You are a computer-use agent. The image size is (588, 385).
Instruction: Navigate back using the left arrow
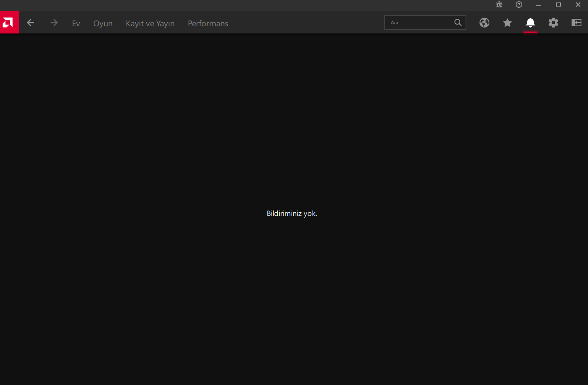30,23
